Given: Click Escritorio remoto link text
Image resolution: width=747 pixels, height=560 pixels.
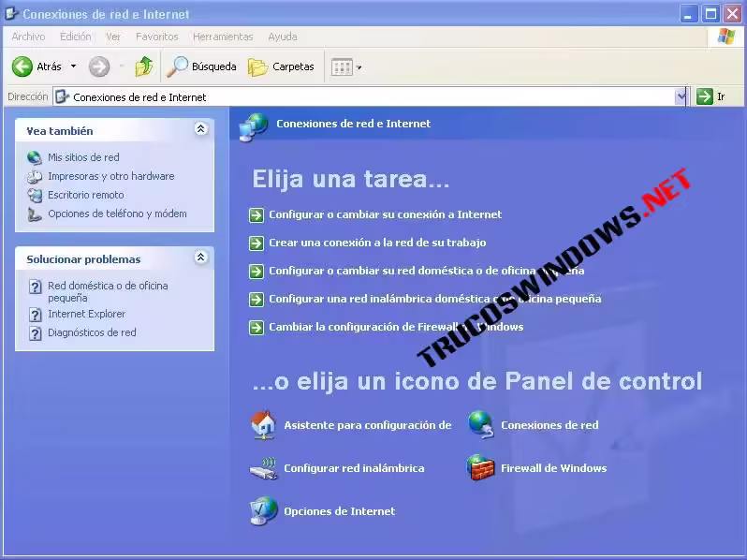Looking at the screenshot, I should coord(86,195).
